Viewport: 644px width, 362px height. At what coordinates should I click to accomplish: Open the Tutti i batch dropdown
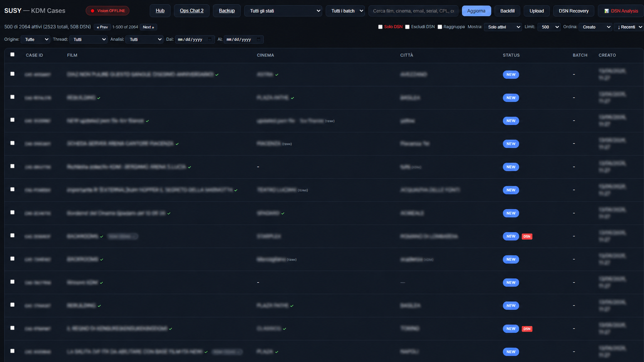(x=345, y=11)
